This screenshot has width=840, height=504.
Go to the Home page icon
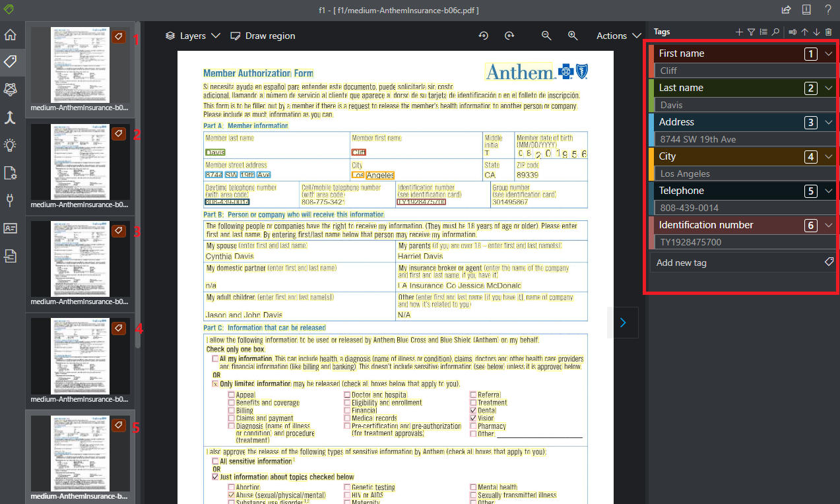11,35
